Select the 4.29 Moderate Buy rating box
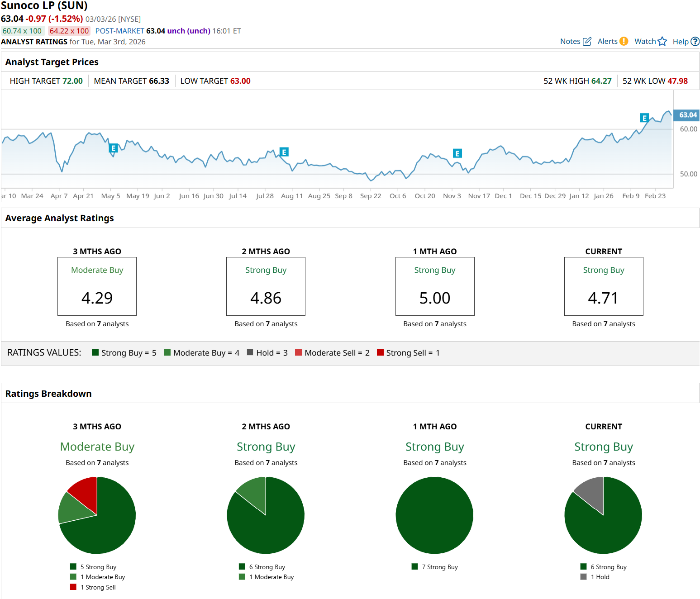This screenshot has width=700, height=599. point(97,286)
